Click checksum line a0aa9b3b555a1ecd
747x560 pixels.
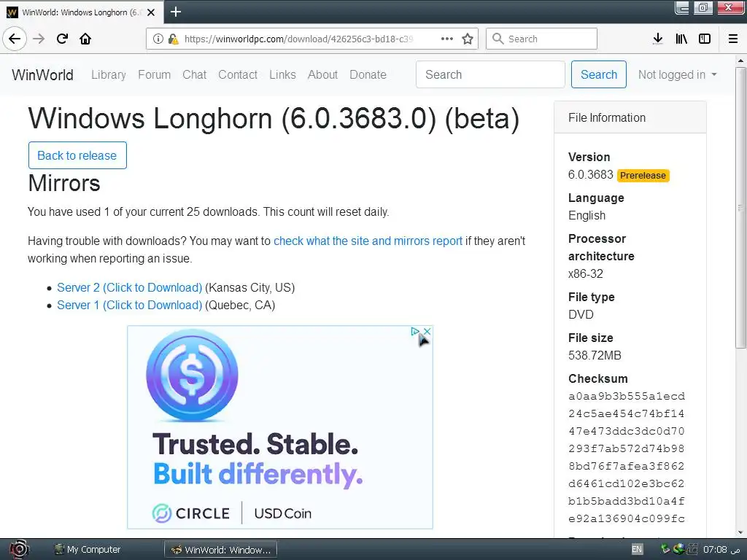pyautogui.click(x=627, y=396)
